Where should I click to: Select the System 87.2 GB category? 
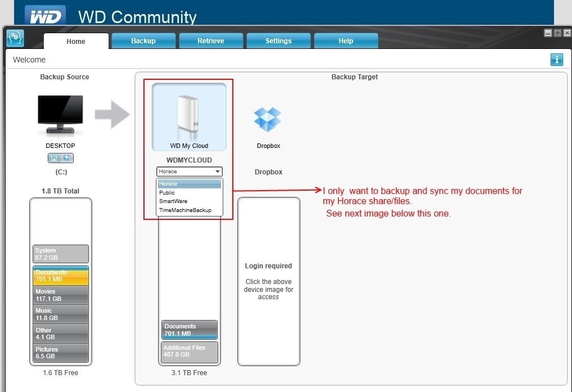[x=61, y=254]
